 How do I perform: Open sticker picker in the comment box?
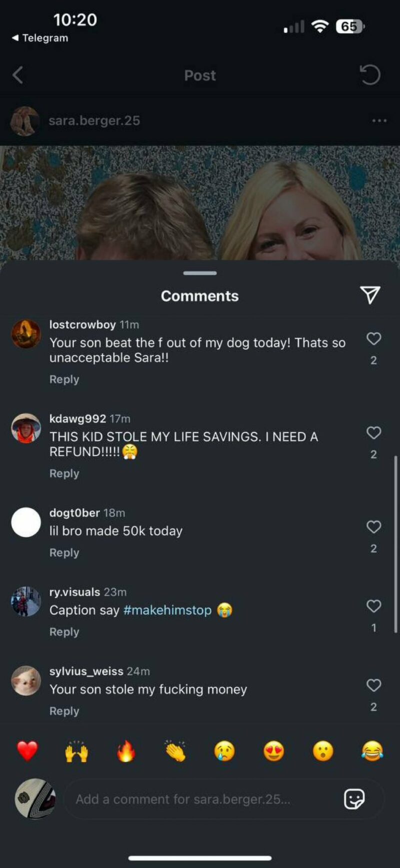click(354, 799)
